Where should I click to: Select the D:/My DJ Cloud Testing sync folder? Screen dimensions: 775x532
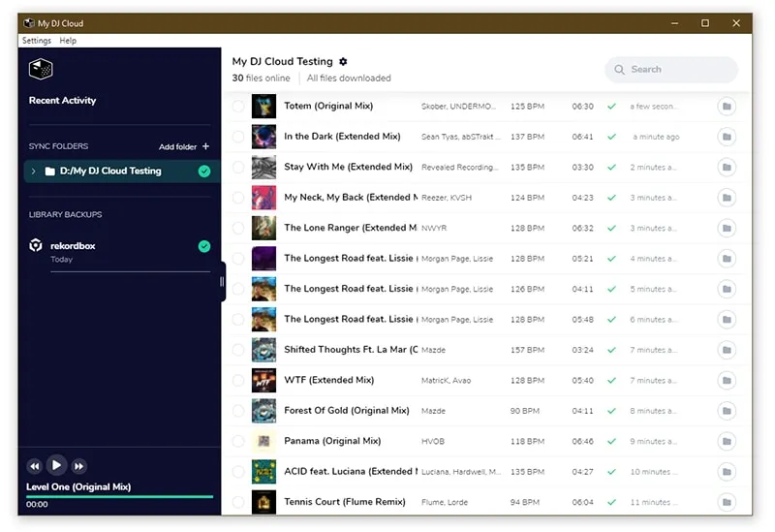coord(120,172)
